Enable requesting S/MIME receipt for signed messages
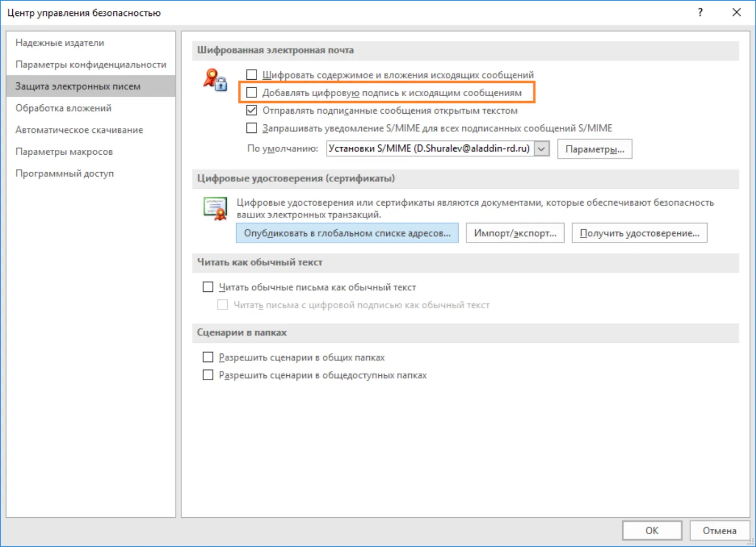This screenshot has height=547, width=756. [252, 128]
